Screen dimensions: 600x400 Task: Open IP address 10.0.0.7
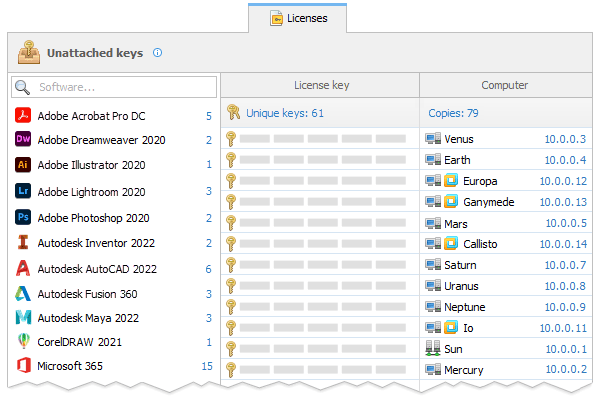point(565,265)
